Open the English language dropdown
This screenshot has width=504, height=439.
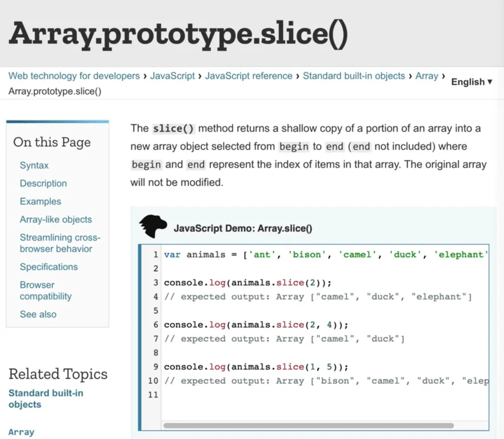[x=471, y=82]
